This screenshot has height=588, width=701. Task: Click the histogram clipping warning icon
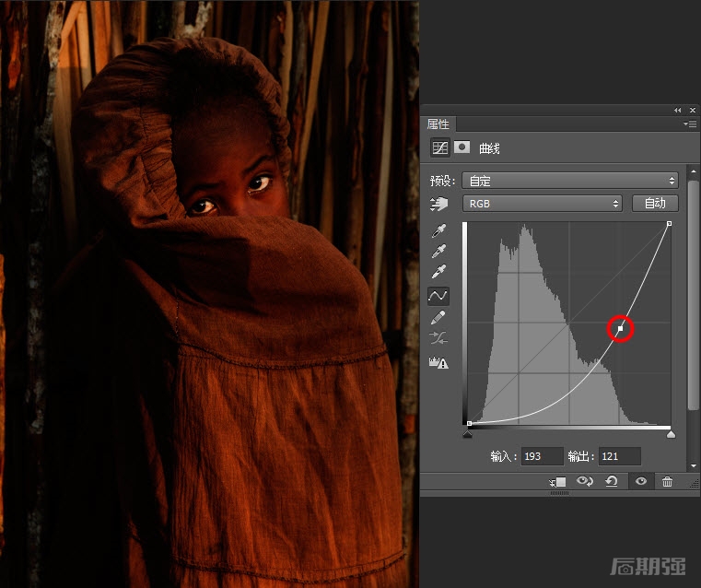[438, 362]
